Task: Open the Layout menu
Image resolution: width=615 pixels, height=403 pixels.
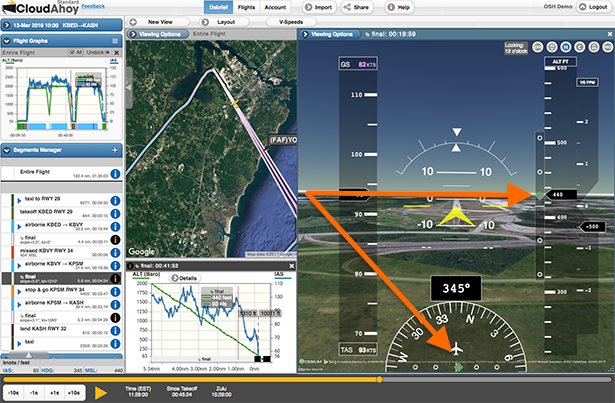Action: pyautogui.click(x=224, y=22)
